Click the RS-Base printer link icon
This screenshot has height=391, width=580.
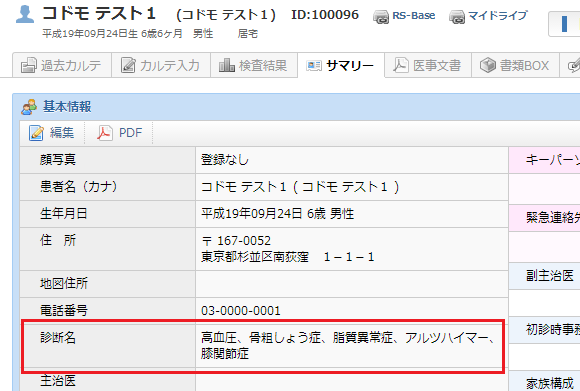pyautogui.click(x=381, y=17)
